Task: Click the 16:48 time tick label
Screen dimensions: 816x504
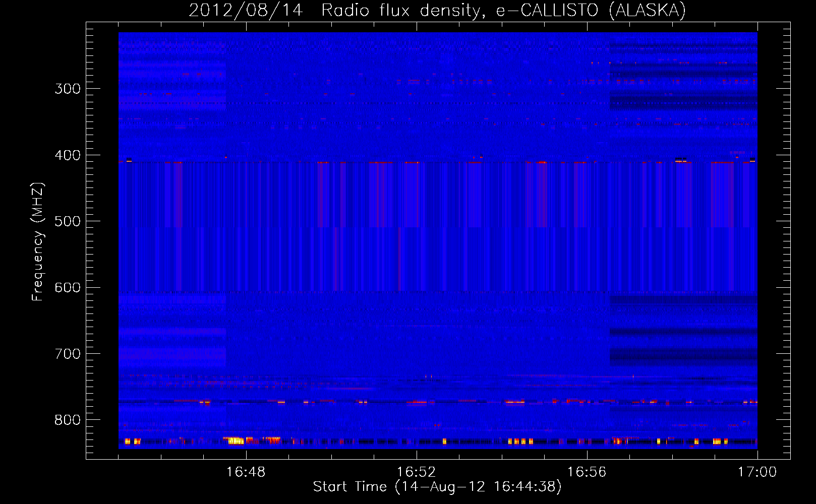Action: [246, 472]
